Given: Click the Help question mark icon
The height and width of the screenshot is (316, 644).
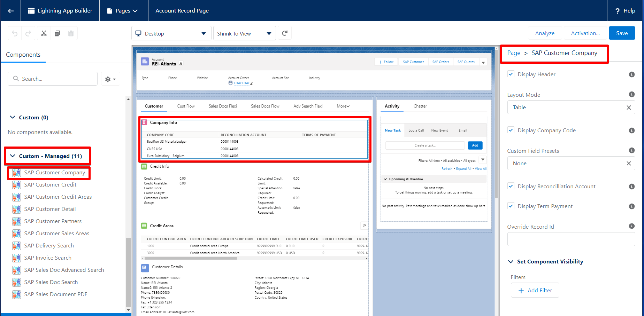Looking at the screenshot, I should (618, 11).
